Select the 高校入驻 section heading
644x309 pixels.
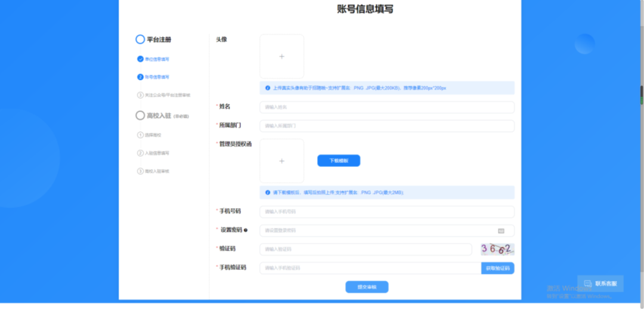(x=159, y=115)
